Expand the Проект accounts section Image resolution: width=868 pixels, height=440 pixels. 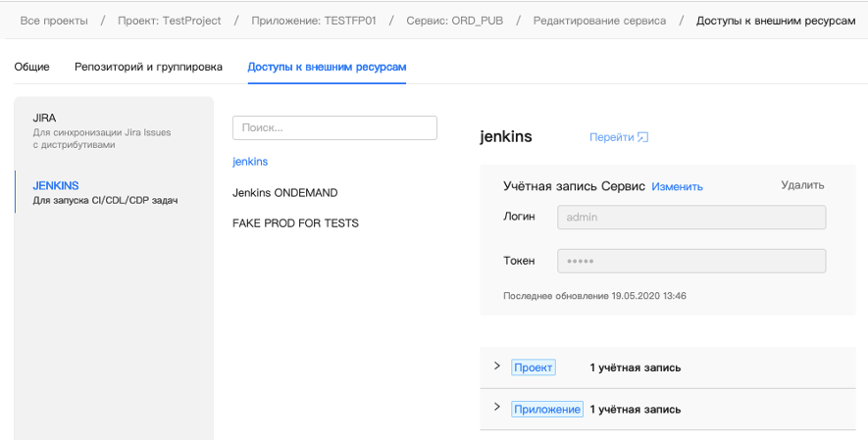tap(497, 367)
